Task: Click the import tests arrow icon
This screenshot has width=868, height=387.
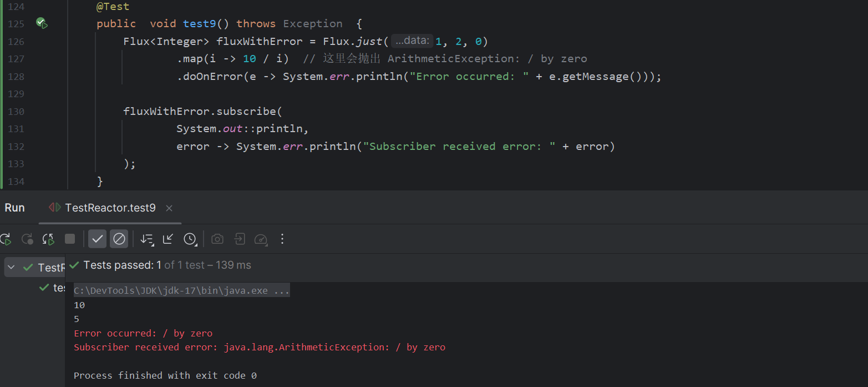Action: coord(239,239)
